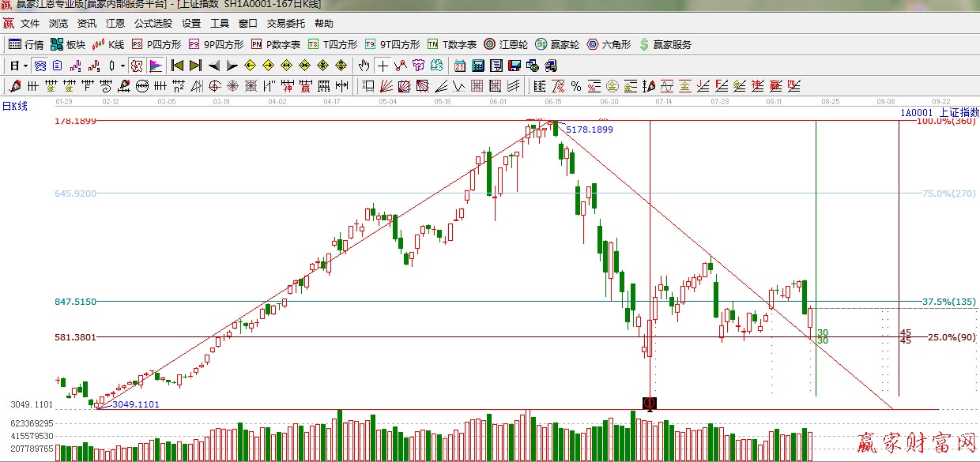Image resolution: width=980 pixels, height=462 pixels.
Task: Toggle the candlestick chart style button
Action: pyautogui.click(x=112, y=66)
